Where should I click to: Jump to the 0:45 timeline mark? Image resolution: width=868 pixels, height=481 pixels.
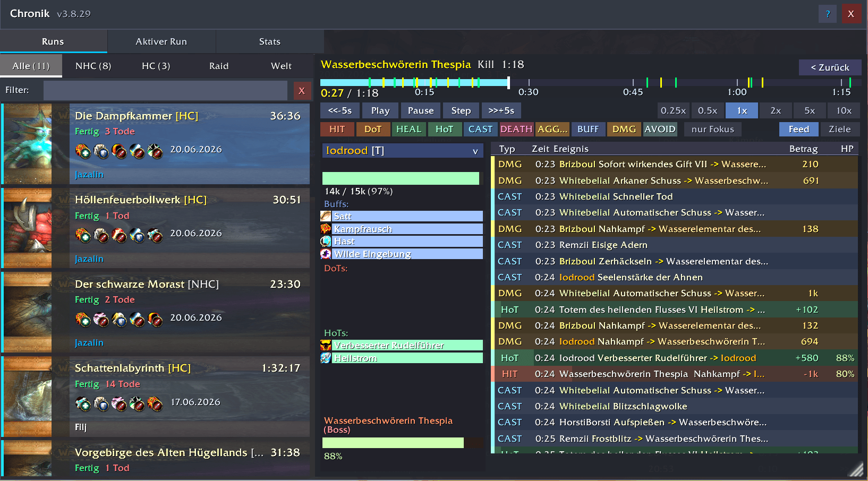pyautogui.click(x=633, y=92)
